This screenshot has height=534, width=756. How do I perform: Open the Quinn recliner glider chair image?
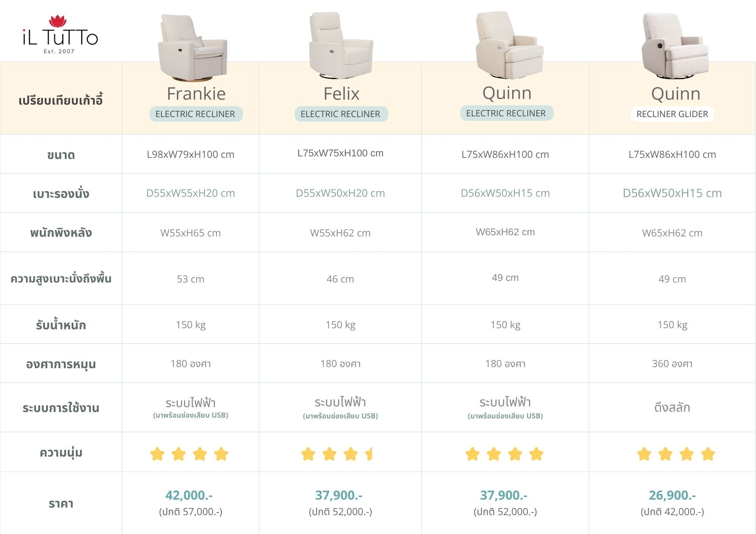click(675, 46)
